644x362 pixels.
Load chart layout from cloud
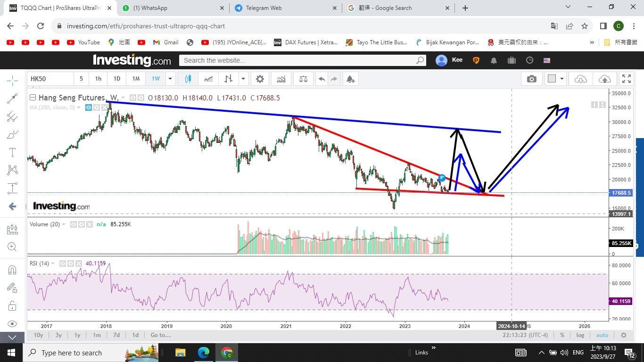(x=580, y=79)
